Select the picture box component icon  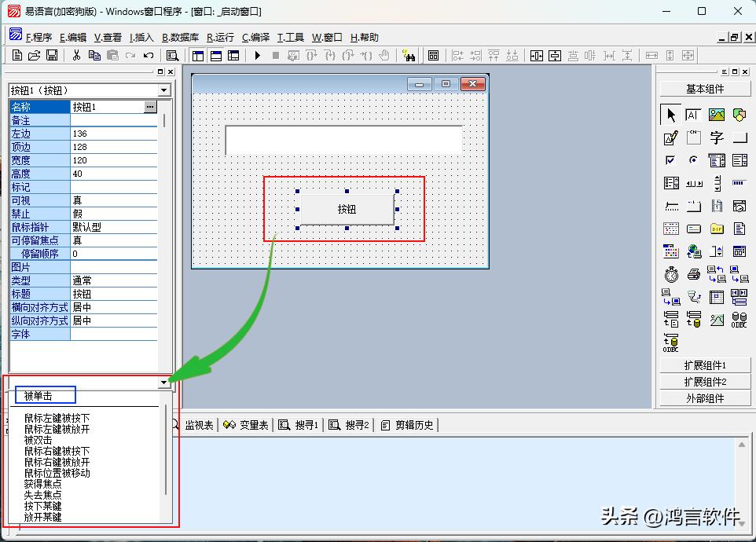(x=716, y=115)
